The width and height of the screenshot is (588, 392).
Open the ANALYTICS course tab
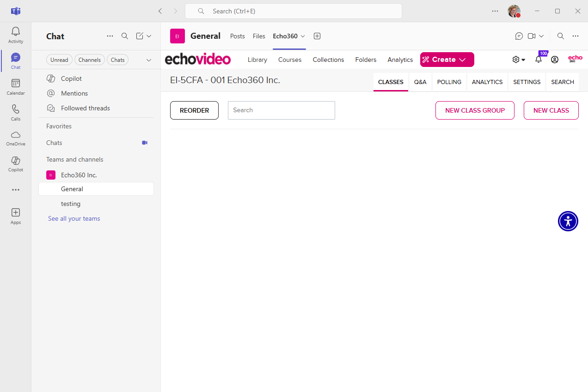487,82
